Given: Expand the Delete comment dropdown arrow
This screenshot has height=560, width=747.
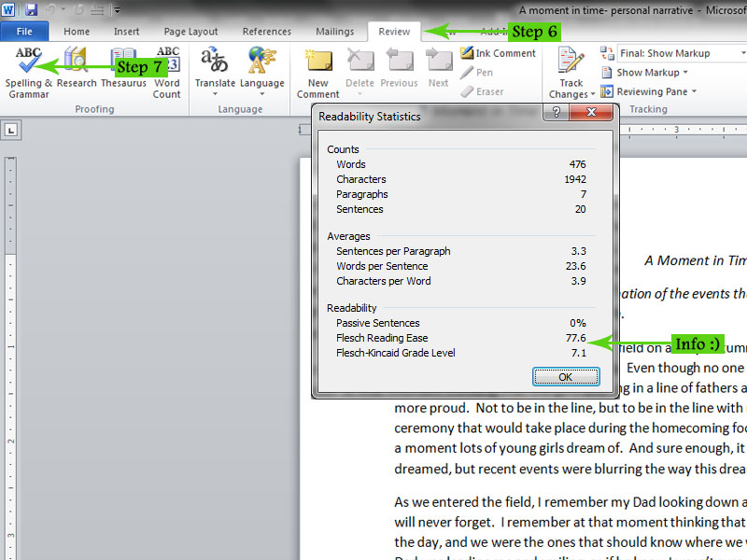Looking at the screenshot, I should 359,94.
